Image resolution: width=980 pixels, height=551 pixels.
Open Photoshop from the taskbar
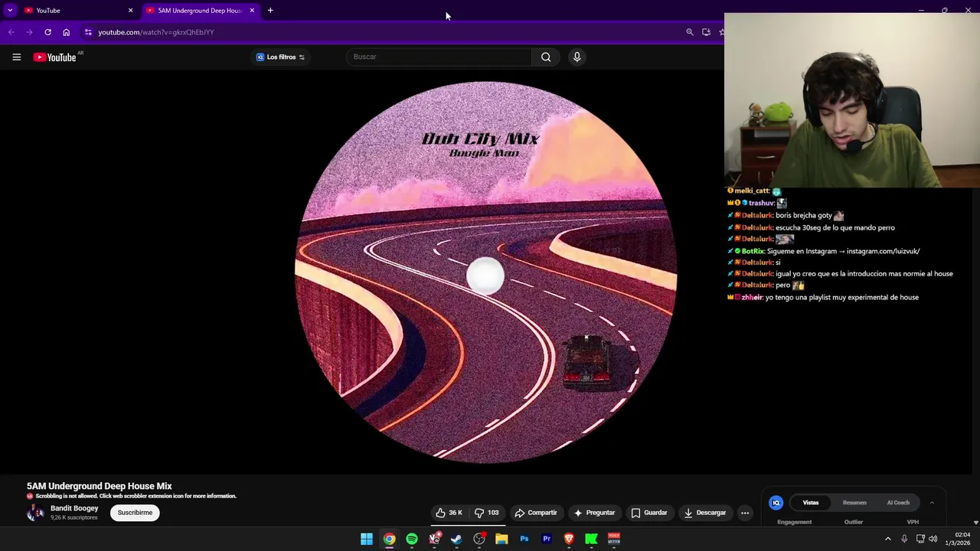point(524,539)
